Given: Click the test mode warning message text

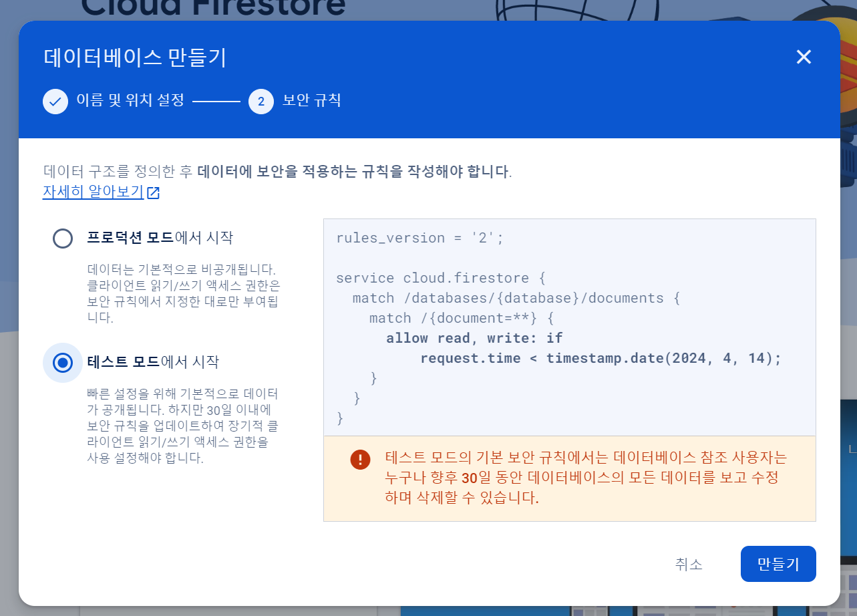Looking at the screenshot, I should point(586,478).
